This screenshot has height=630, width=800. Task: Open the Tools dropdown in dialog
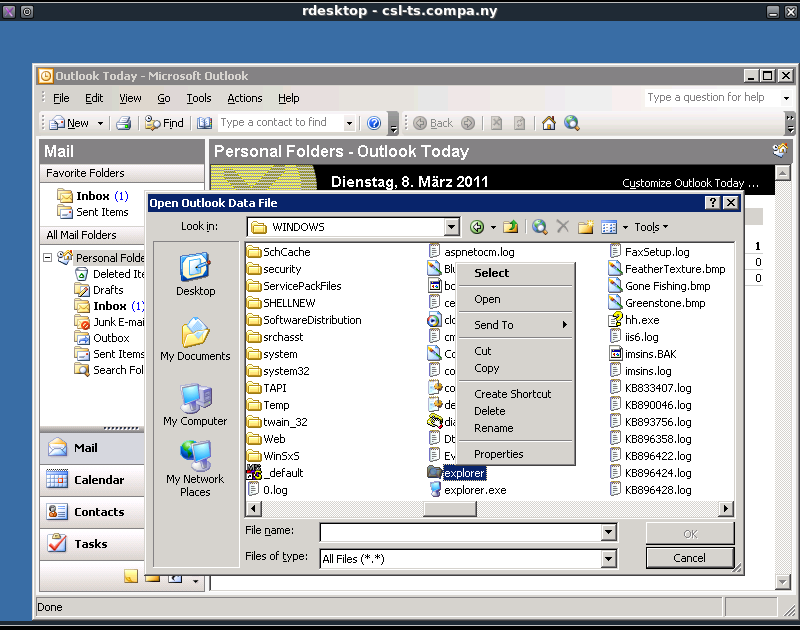tap(651, 227)
